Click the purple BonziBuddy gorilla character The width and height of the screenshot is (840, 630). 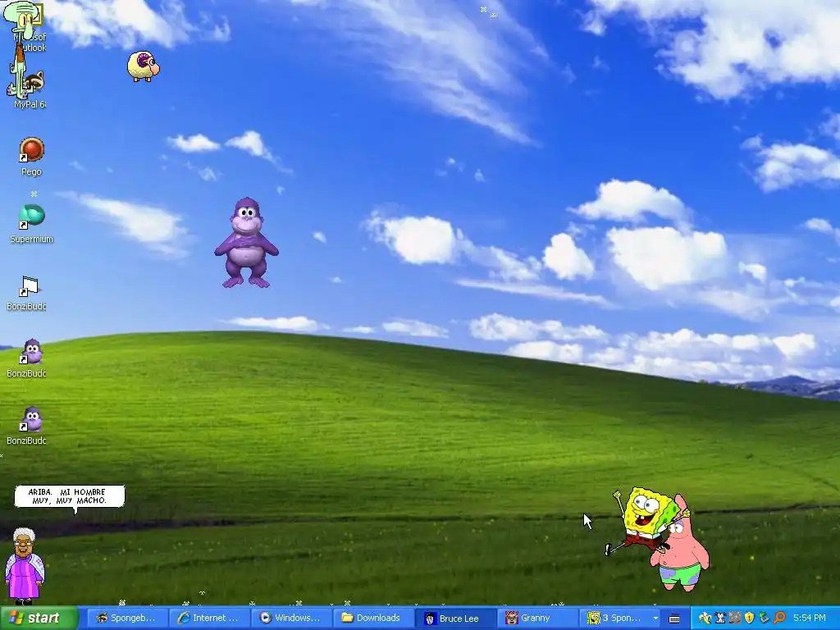click(x=246, y=243)
